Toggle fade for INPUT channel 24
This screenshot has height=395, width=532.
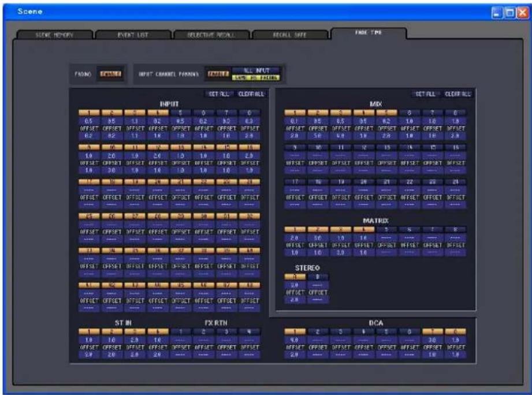250,182
